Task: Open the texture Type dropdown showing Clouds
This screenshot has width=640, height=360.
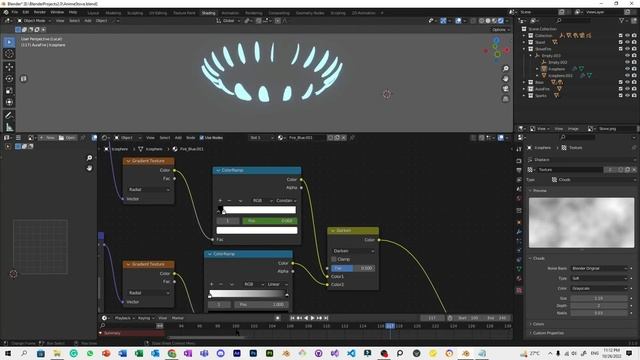Action: coord(593,180)
